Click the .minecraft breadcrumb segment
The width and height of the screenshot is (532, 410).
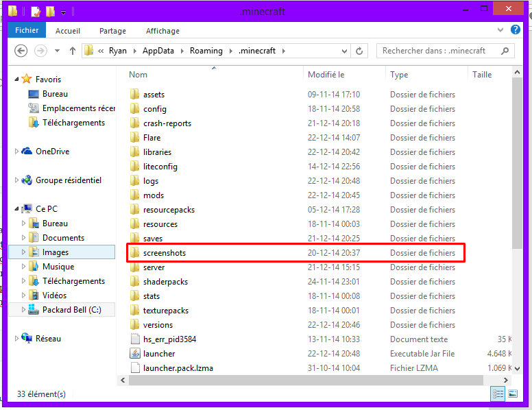pyautogui.click(x=257, y=51)
